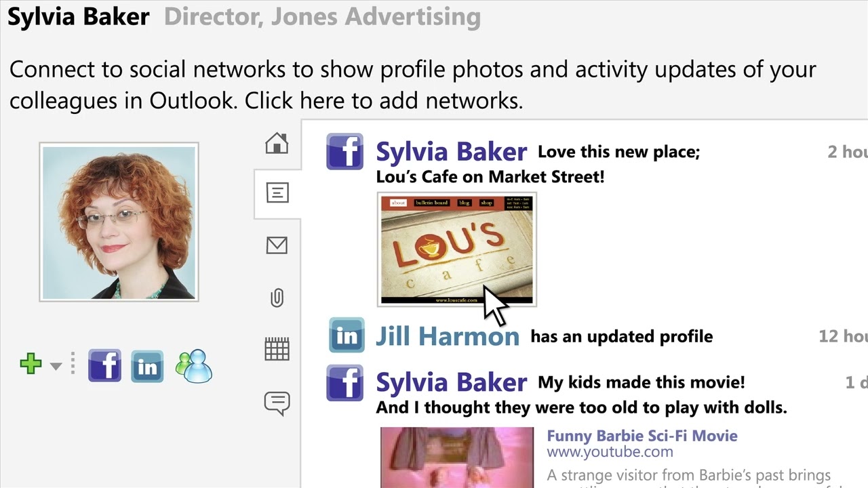Click the green plus add icon
The image size is (868, 488).
pyautogui.click(x=31, y=364)
